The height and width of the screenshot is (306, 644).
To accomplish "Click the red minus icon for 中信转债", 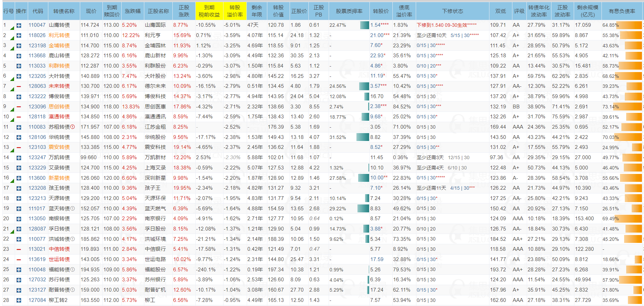I will (19, 249).
